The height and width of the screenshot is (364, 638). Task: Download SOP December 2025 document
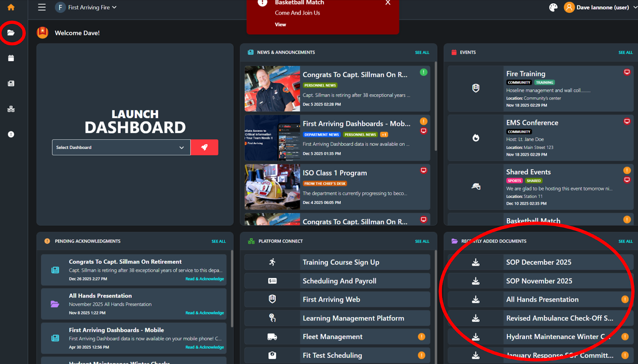476,262
